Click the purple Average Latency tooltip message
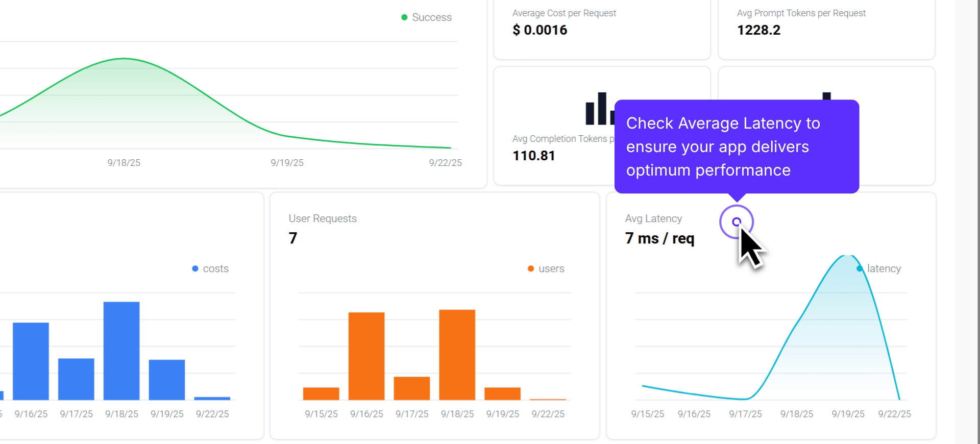The height and width of the screenshot is (444, 980). (736, 146)
